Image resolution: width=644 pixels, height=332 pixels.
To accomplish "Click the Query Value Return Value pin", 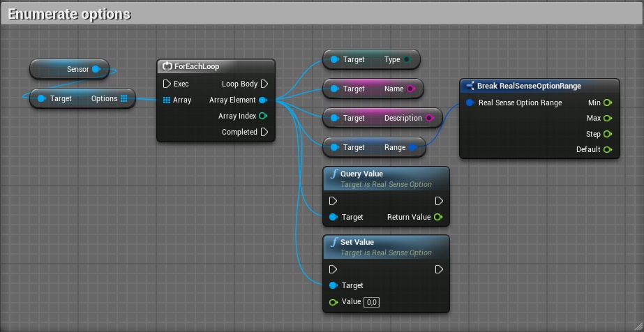I will 437,217.
